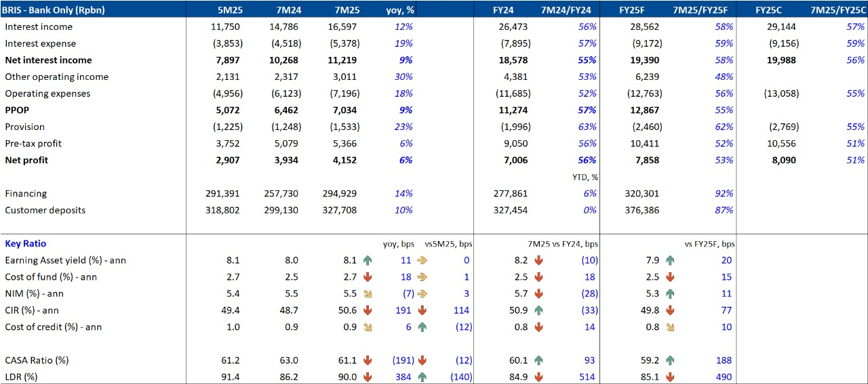
Task: Select Financing 92% cell under 7M25/FY25F
Action: [723, 194]
